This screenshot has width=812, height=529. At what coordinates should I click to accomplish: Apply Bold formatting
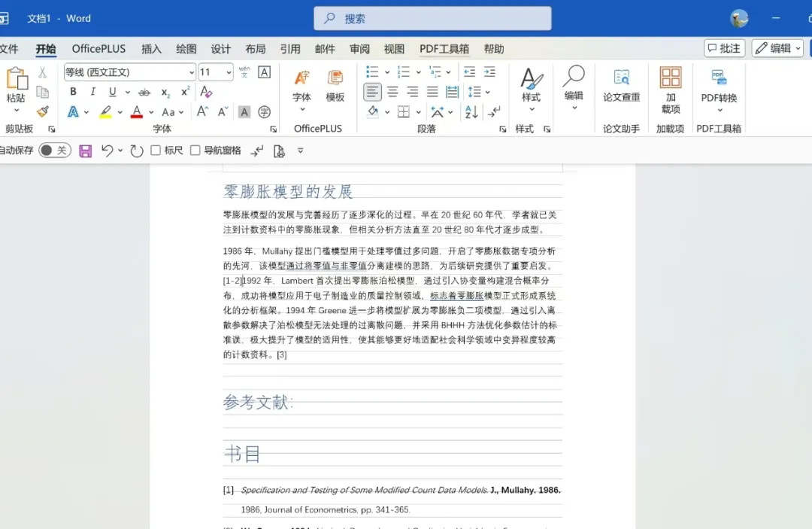73,92
